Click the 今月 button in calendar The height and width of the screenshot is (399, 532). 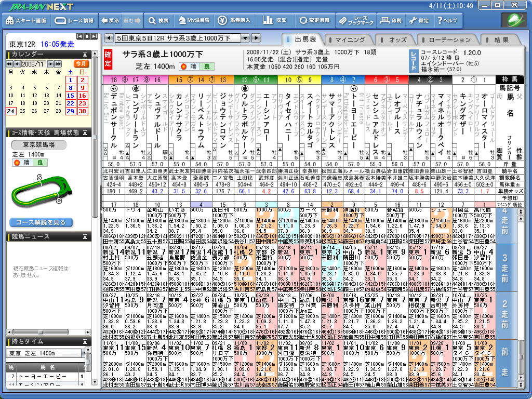(81, 63)
